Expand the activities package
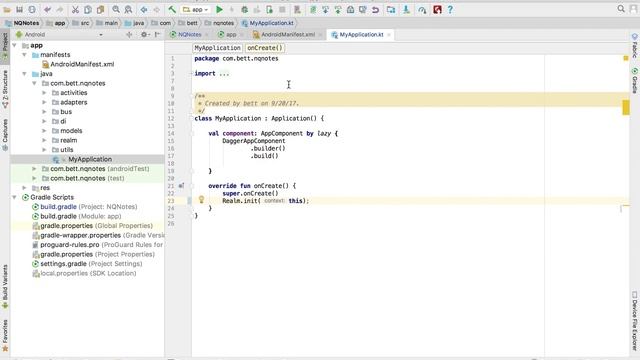The image size is (640, 360). click(x=44, y=93)
